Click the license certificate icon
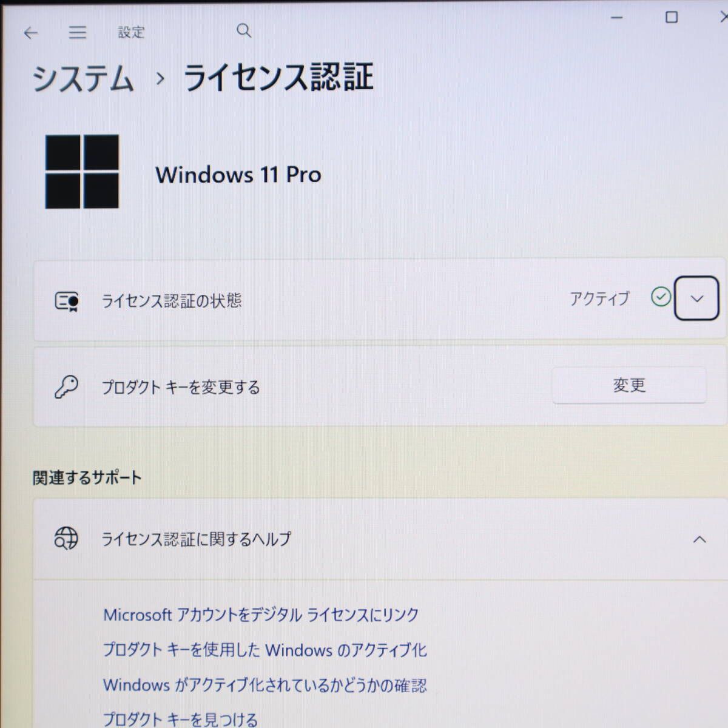 tap(66, 301)
